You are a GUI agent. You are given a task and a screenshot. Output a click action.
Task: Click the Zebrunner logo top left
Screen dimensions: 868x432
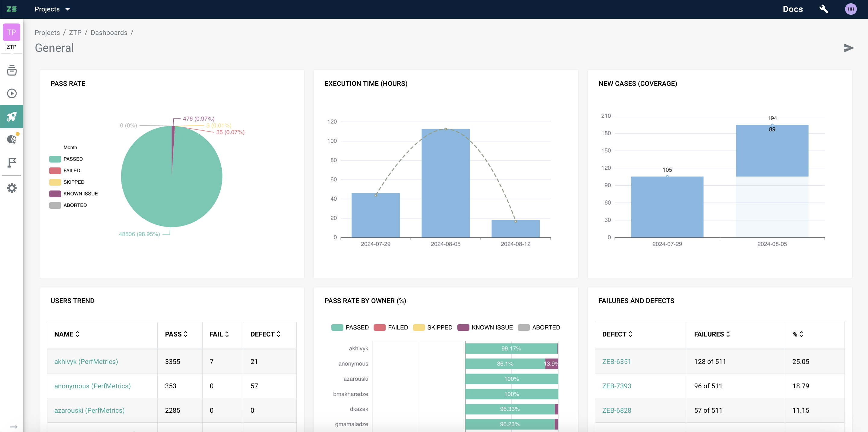(12, 9)
